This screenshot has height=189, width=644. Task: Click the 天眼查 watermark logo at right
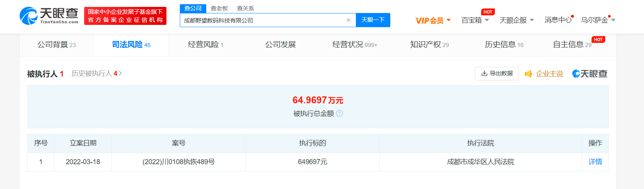click(590, 74)
